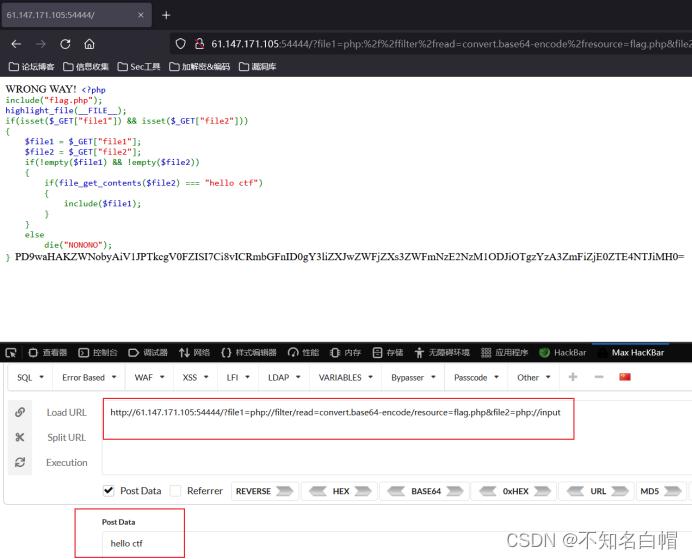Switch to the HackBar devtools tab
Image resolution: width=692 pixels, height=559 pixels.
(x=563, y=353)
